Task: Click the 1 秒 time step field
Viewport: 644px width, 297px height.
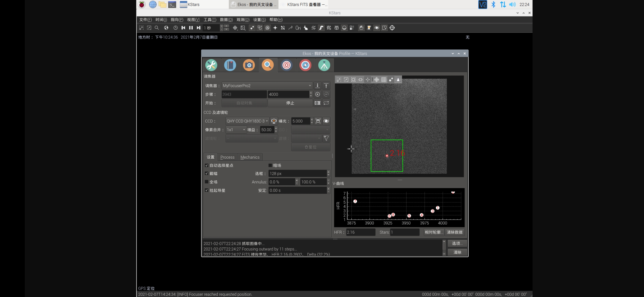Action: click(x=211, y=28)
